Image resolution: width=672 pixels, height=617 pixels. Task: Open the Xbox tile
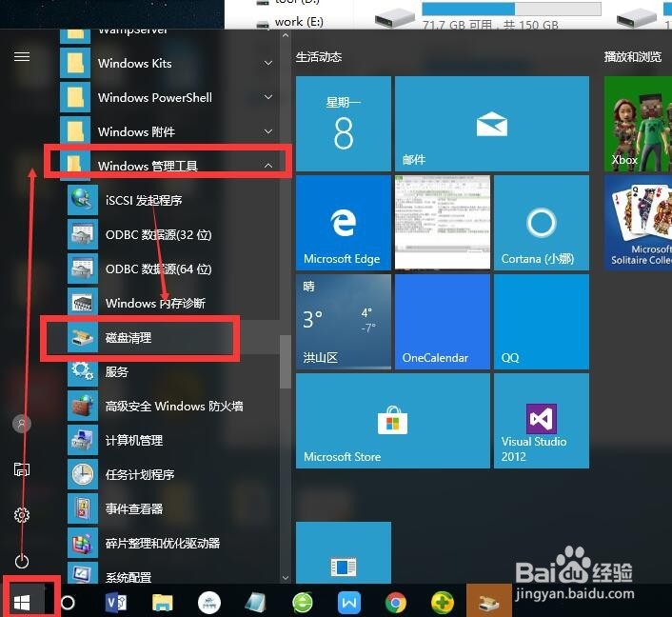(x=638, y=124)
